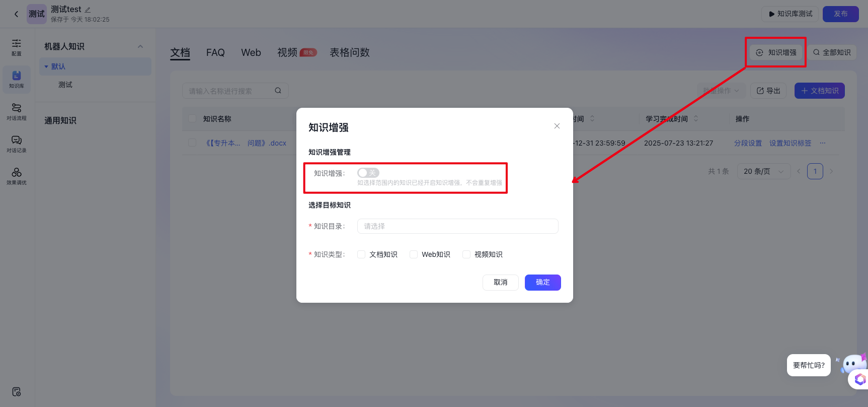Collapse the 机器人知识 section

(140, 46)
